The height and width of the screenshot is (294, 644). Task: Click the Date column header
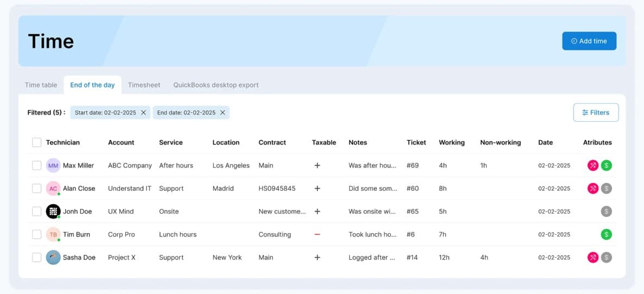click(545, 142)
